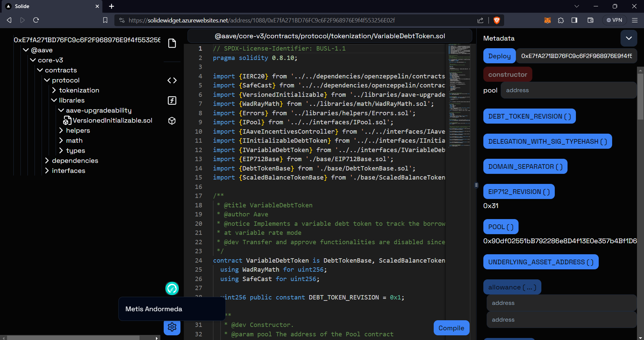Open the file explorer document icon

pyautogui.click(x=172, y=43)
